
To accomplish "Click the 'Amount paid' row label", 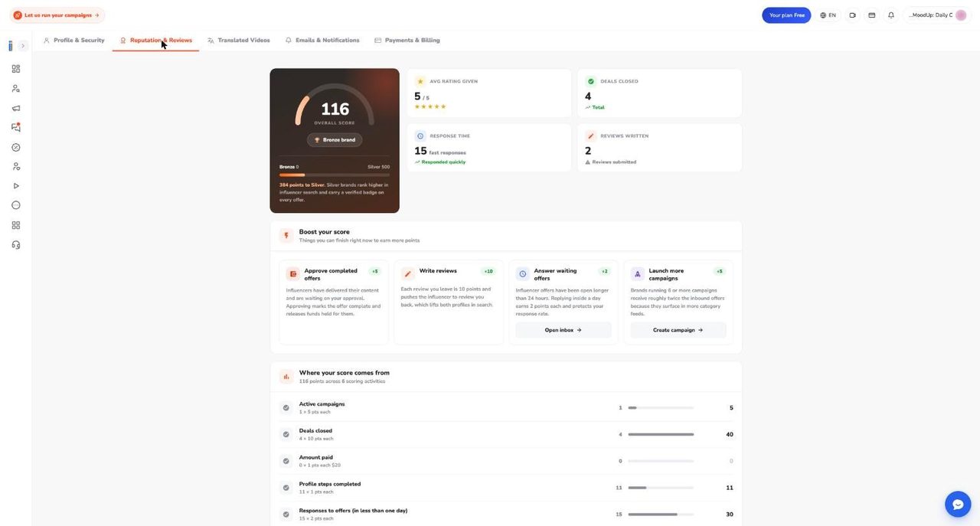I will coord(316,458).
